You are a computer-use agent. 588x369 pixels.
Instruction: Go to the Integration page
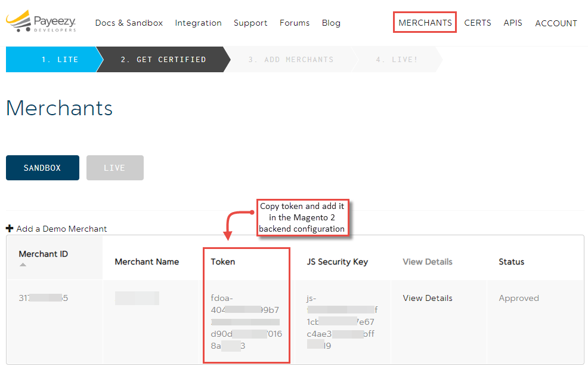pos(198,23)
